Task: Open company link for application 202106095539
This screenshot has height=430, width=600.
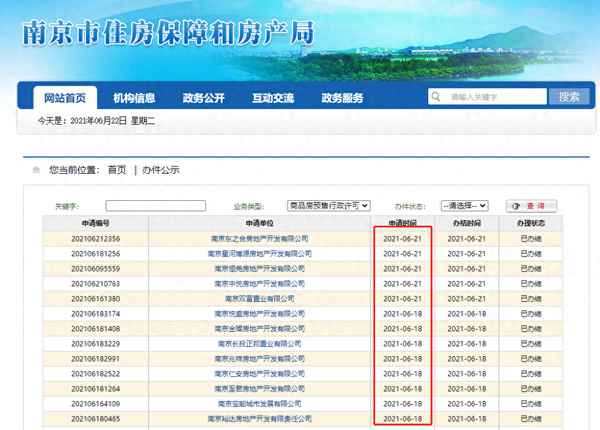Action: click(259, 269)
